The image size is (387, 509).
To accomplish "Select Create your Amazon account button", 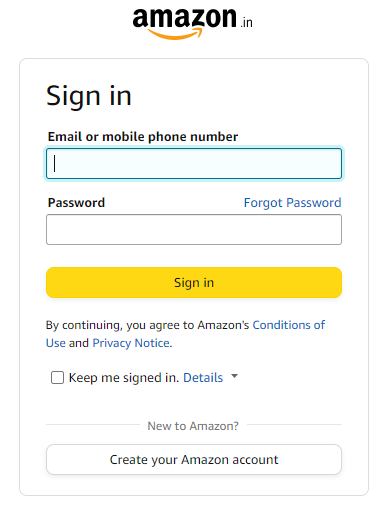I will pos(194,459).
